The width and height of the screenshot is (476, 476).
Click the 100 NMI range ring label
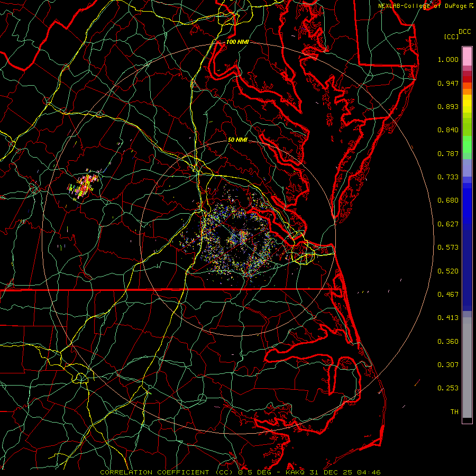237,42
